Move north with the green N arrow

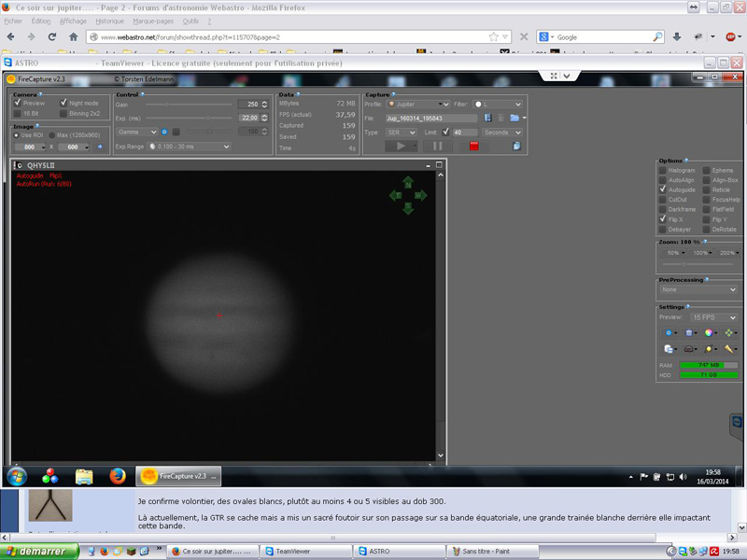coord(408,183)
